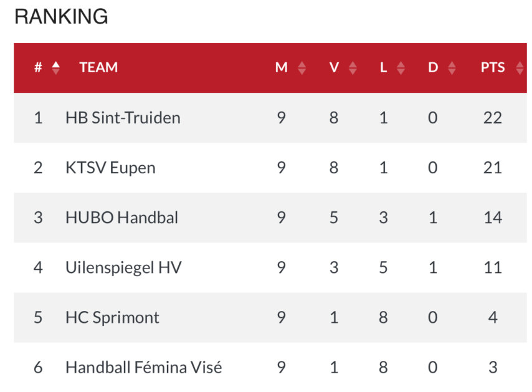Screen dimensions: 532x392
Task: Open the Handball Fémina Visé entry
Action: pos(143,367)
